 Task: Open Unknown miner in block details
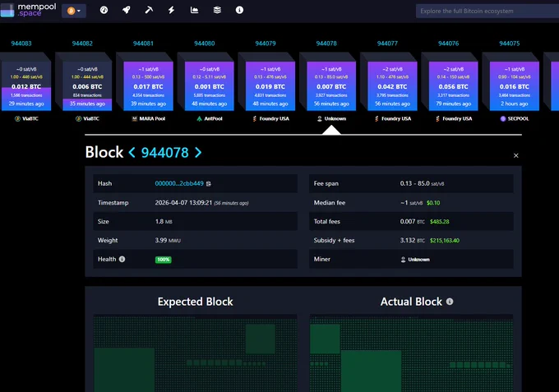[415, 260]
